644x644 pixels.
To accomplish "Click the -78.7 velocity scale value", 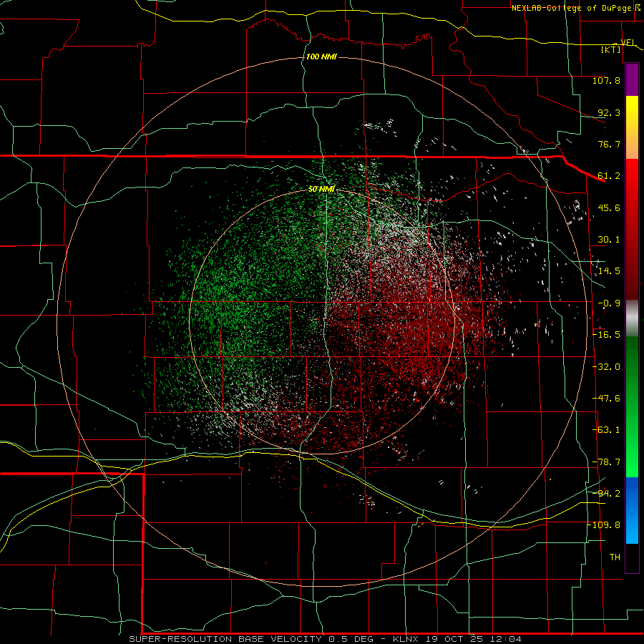I will tap(606, 462).
